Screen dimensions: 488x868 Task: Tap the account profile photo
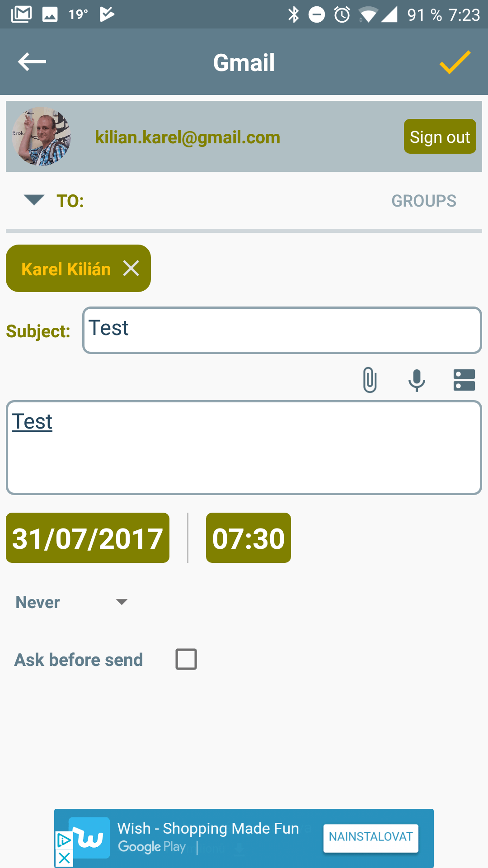(41, 136)
